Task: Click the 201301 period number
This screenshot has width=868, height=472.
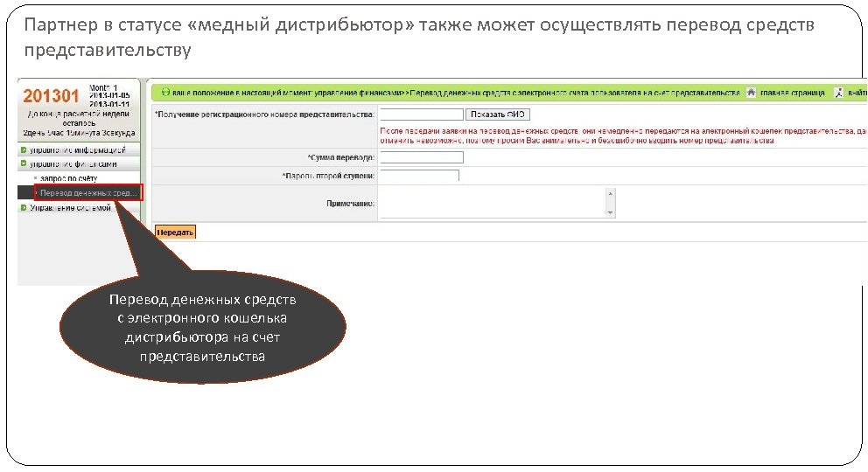Action: click(51, 96)
